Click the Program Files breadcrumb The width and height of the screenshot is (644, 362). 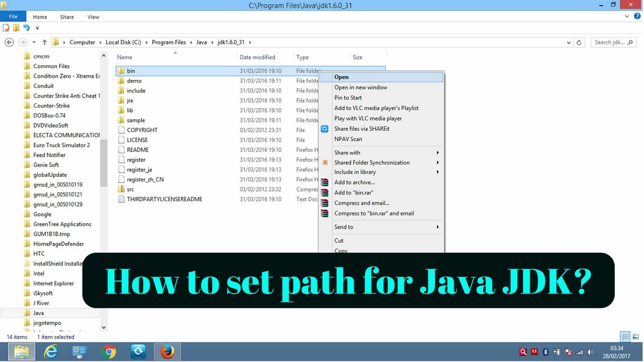[x=169, y=42]
